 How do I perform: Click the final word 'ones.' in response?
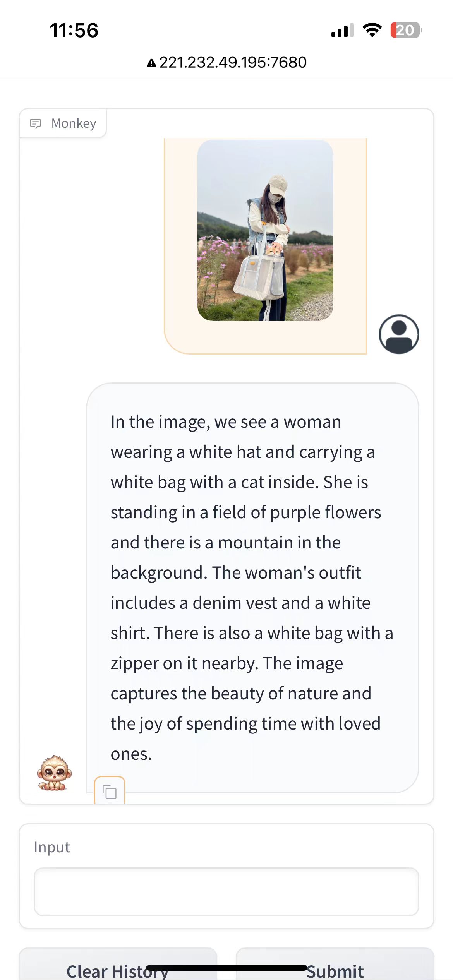[x=131, y=754]
